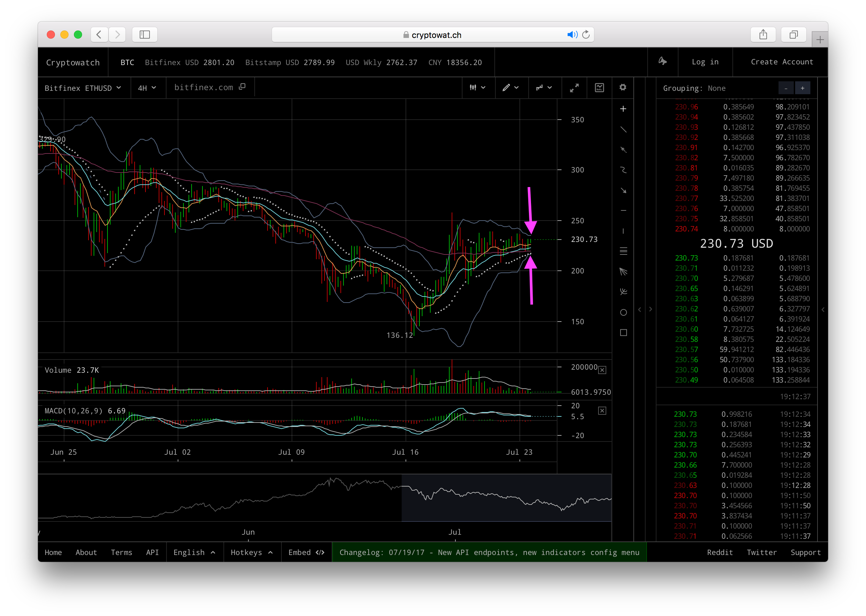The image size is (866, 616).
Task: Toggle the alerts notification icon
Action: pyautogui.click(x=663, y=61)
